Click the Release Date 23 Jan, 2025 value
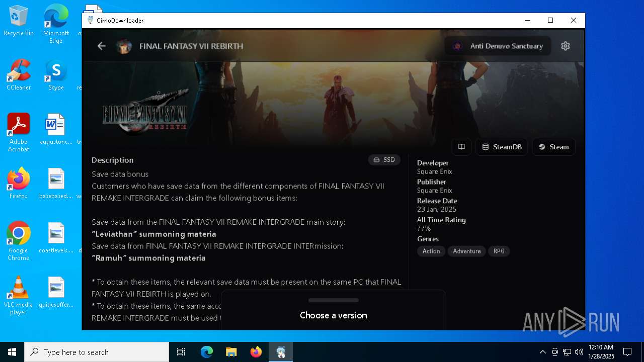 (437, 209)
